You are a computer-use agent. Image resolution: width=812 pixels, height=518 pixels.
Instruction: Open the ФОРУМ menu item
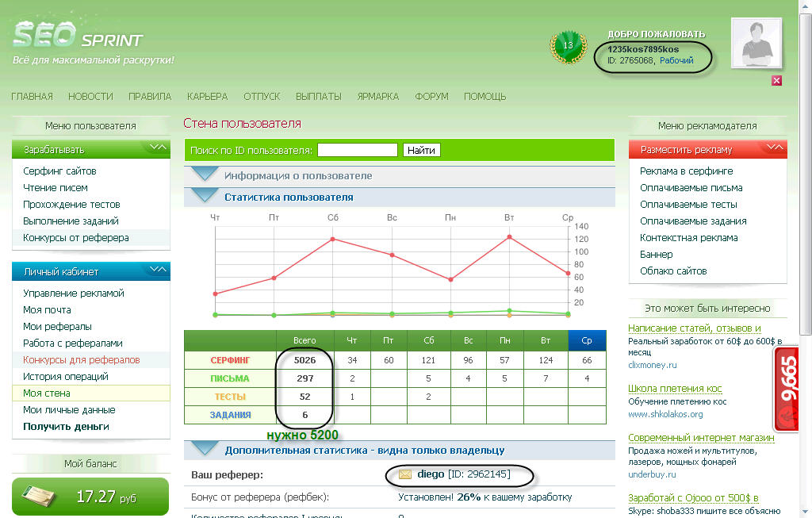[x=431, y=97]
